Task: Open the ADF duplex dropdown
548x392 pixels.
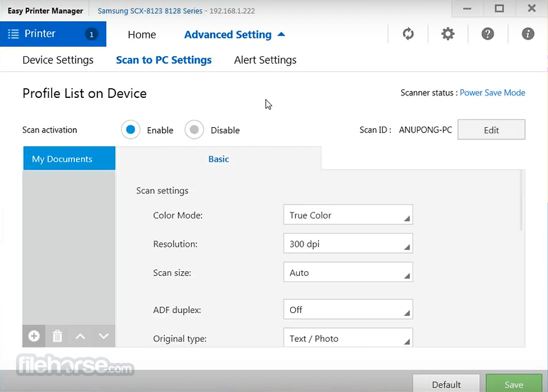Action: [x=348, y=309]
